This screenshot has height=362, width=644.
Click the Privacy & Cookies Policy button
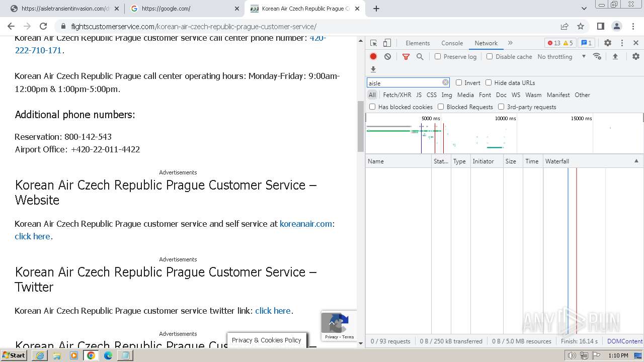pos(267,340)
